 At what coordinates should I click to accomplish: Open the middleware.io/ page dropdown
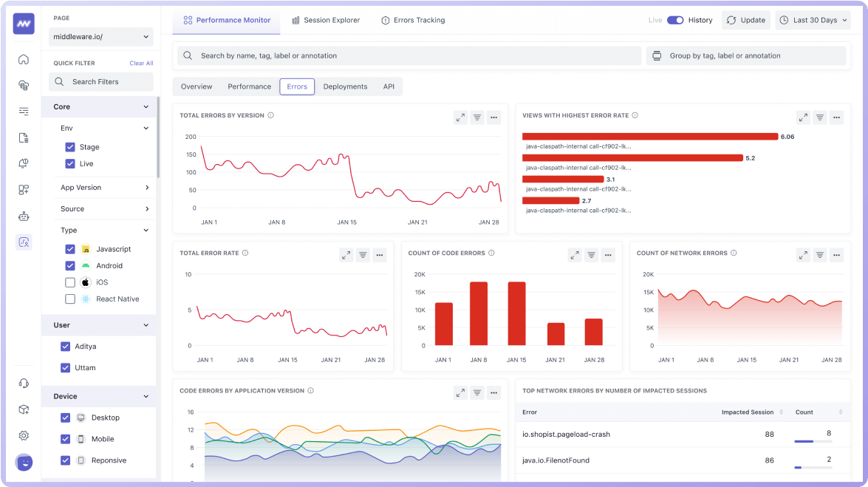pos(101,36)
